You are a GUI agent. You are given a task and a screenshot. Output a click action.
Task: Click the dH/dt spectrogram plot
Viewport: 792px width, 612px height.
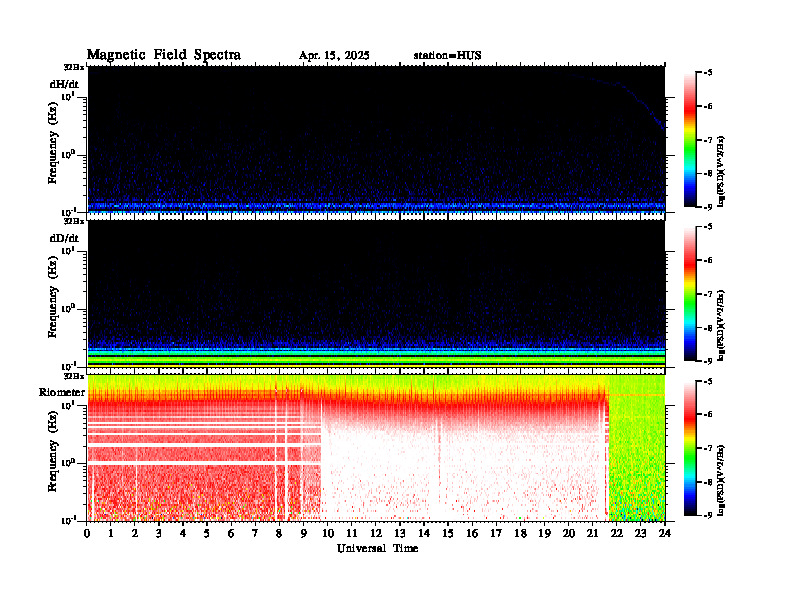(376, 139)
